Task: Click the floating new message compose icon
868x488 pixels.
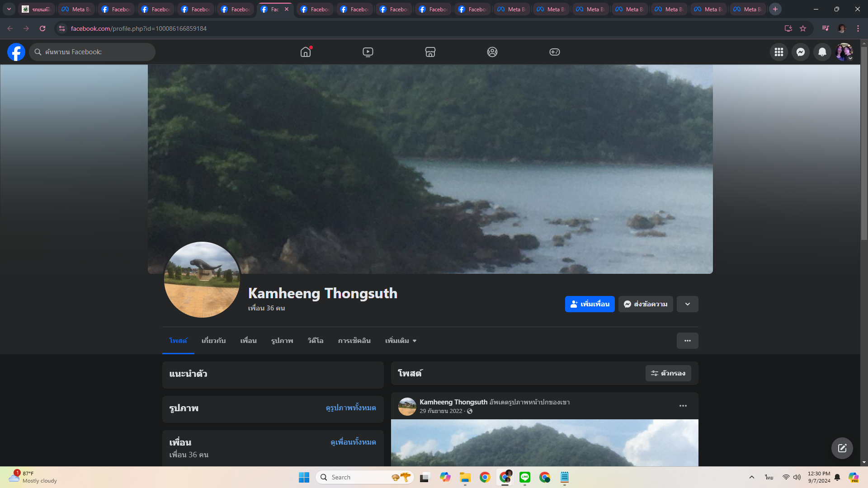Action: tap(842, 448)
